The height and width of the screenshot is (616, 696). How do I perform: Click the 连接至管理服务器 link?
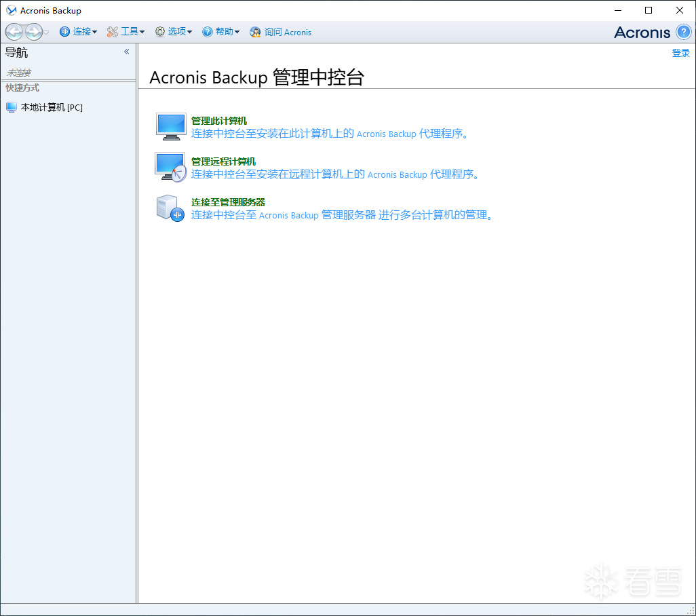[228, 202]
